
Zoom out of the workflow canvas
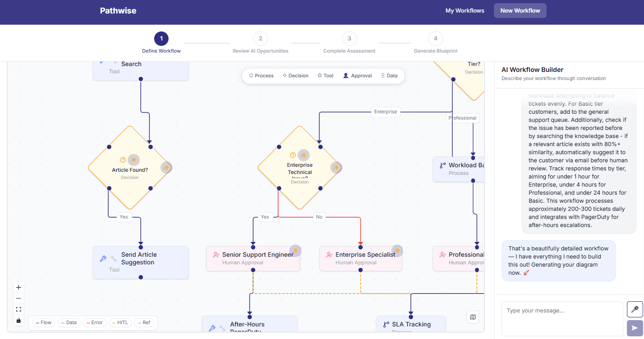(18, 298)
